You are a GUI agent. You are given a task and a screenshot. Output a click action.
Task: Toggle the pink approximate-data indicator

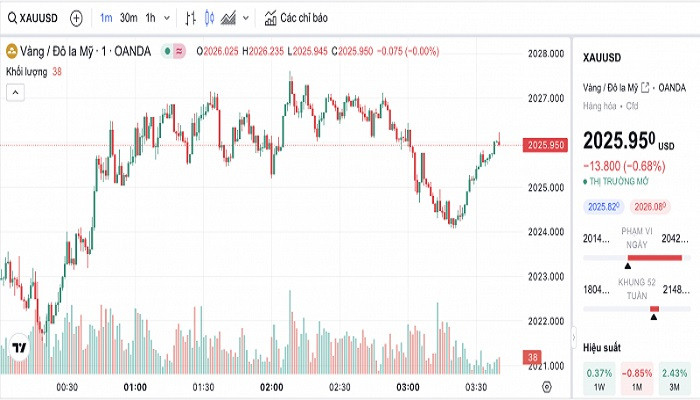179,51
